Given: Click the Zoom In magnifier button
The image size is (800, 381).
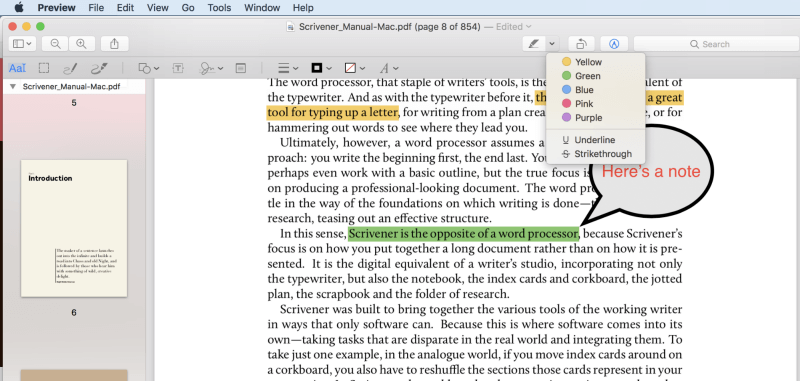Looking at the screenshot, I should tap(81, 44).
